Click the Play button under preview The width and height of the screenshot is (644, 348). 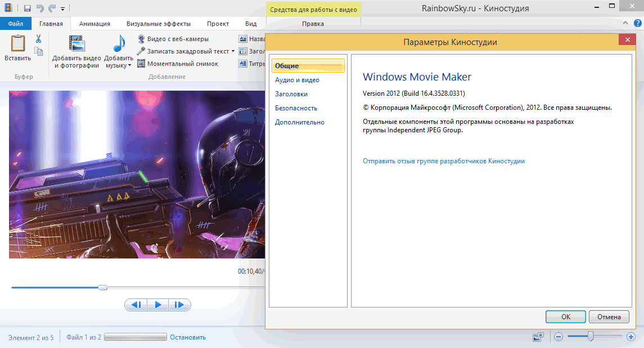click(158, 305)
